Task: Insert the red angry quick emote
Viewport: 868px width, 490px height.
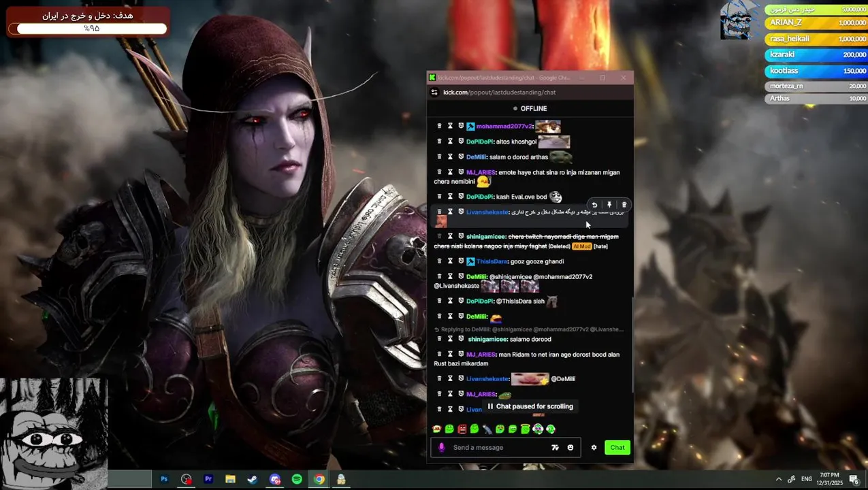Action: pos(462,429)
